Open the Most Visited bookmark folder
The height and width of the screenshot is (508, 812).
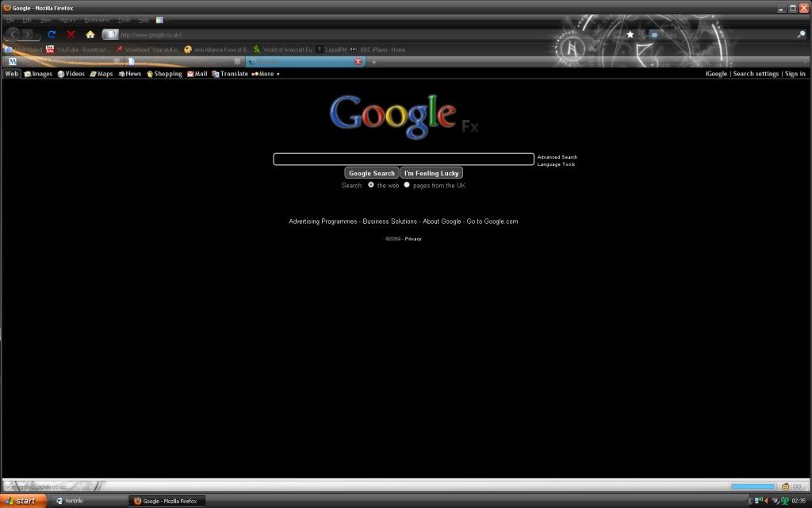[23, 49]
